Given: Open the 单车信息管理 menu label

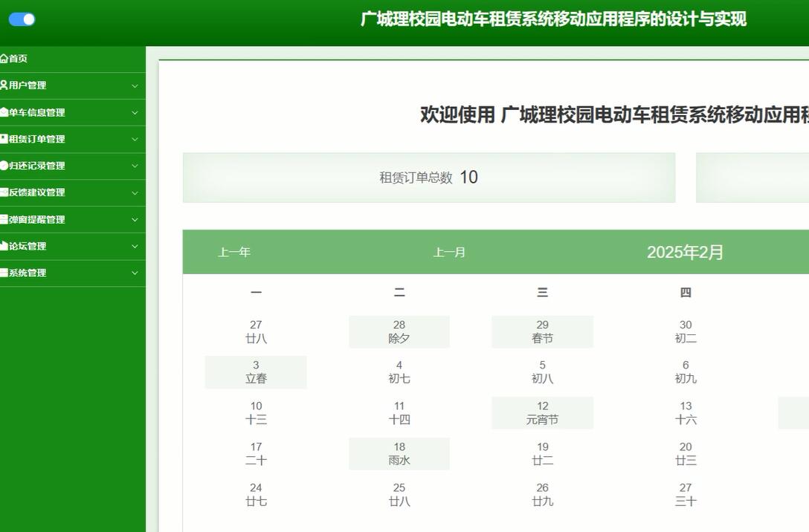Looking at the screenshot, I should 36,112.
